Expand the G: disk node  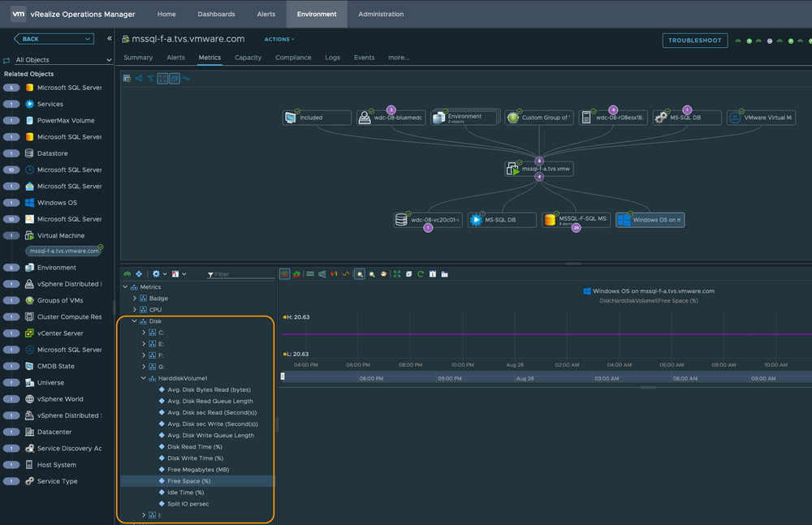144,367
